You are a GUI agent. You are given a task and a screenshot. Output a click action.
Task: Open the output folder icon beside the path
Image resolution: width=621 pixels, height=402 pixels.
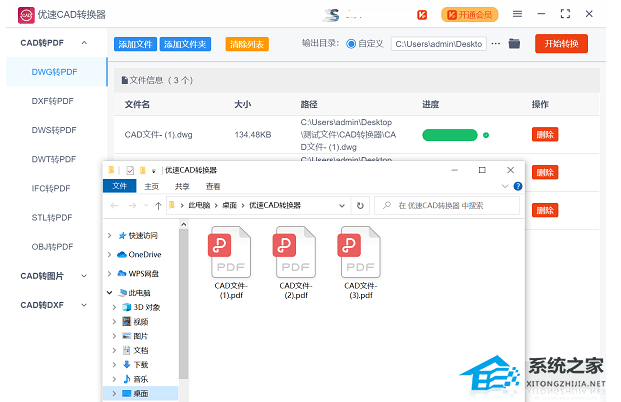click(514, 43)
